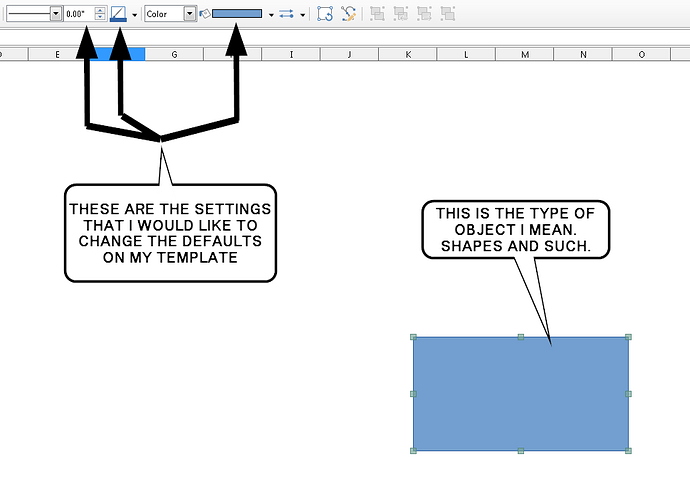This screenshot has width=690, height=484.
Task: Select column N header
Action: click(x=583, y=55)
